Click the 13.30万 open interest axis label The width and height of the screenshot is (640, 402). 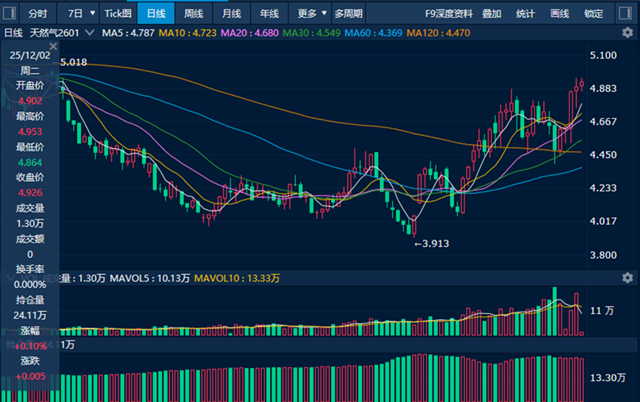(608, 378)
